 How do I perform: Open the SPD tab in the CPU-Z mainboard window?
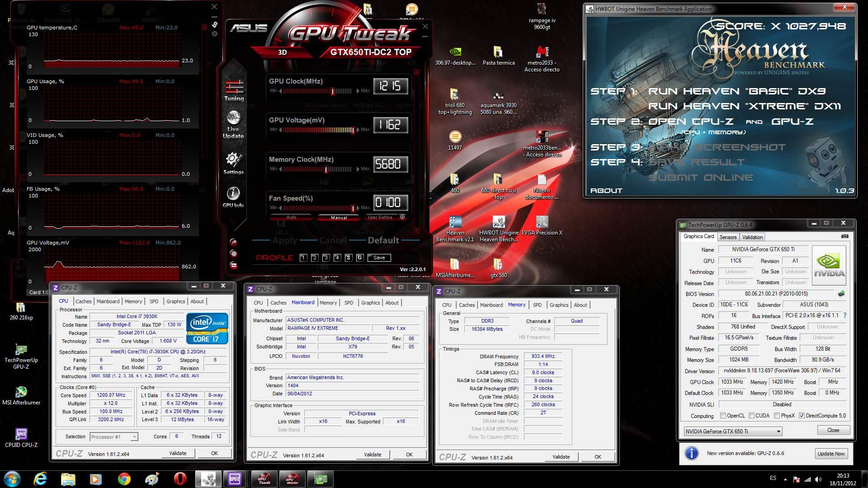(x=349, y=303)
